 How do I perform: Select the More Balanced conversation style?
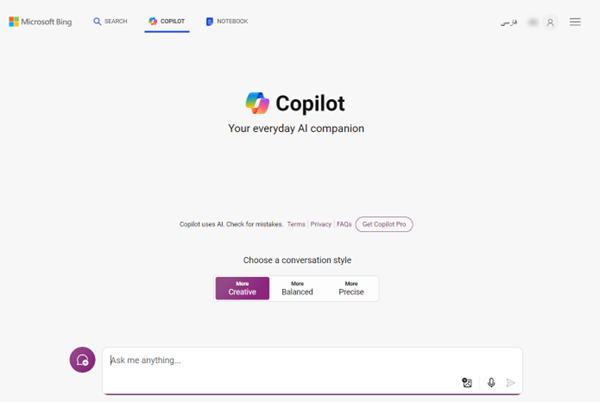(297, 288)
